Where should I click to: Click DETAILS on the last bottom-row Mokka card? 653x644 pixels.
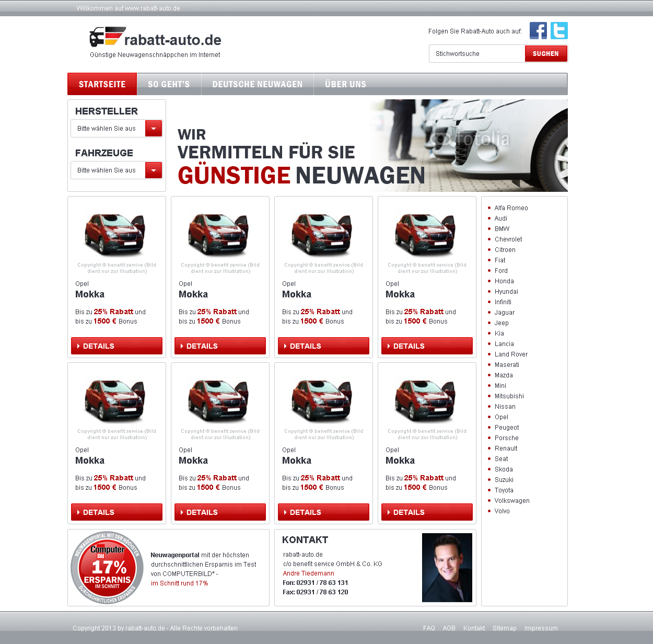tap(427, 512)
